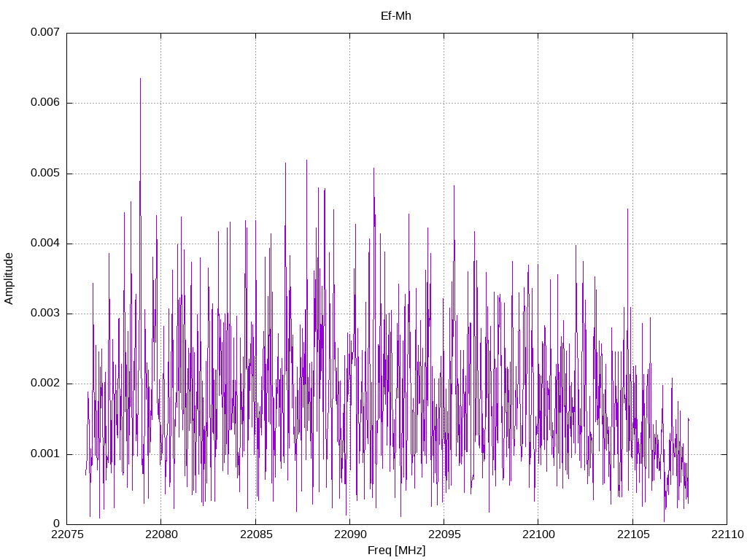Viewport: 747px width, 560px height.
Task: Click the Freq [MHz] x-axis label
Action: coord(396,551)
